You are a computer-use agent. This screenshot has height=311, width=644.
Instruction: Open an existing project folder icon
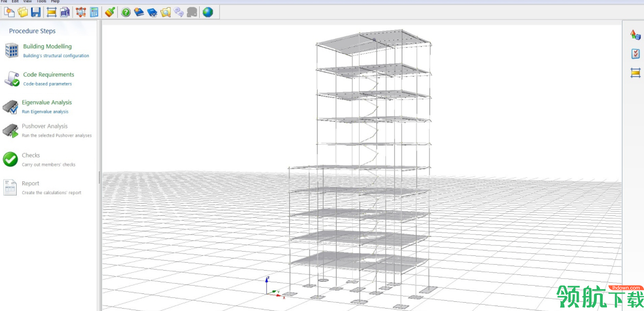click(x=22, y=12)
